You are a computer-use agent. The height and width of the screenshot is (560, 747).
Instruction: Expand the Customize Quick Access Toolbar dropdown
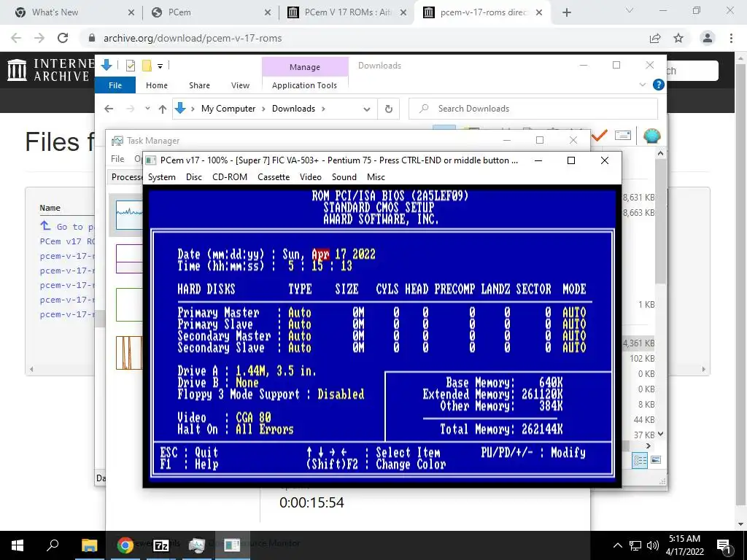pos(160,66)
